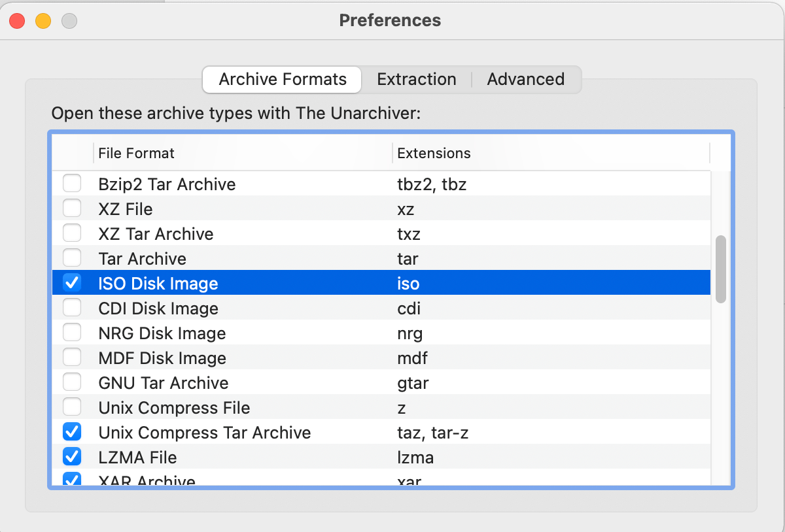
Task: Check the GNU Tar Archive box
Action: pos(72,382)
